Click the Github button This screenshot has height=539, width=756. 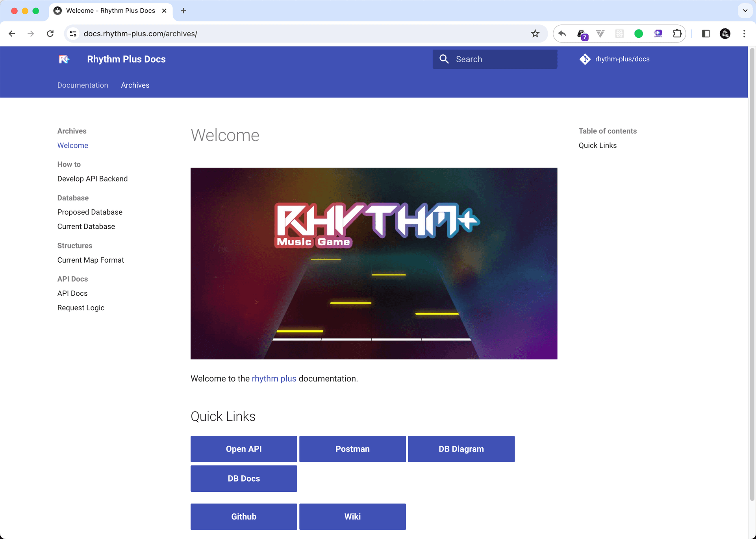coord(244,517)
